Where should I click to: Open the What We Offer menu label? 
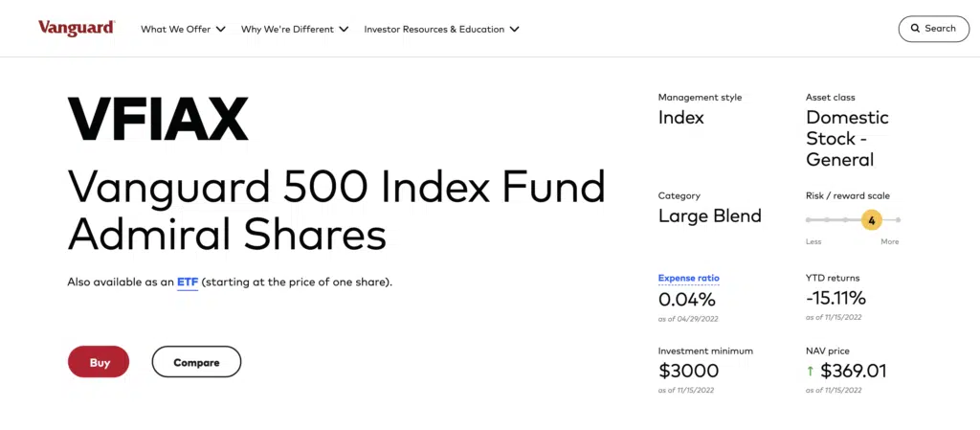pyautogui.click(x=175, y=30)
